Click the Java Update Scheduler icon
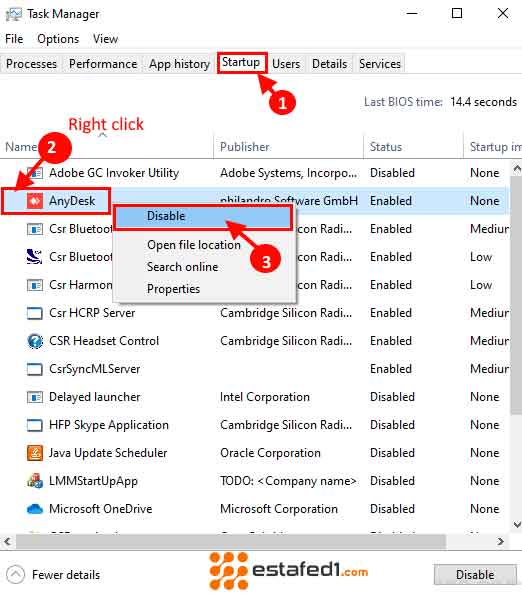Image resolution: width=522 pixels, height=595 pixels. (35, 453)
